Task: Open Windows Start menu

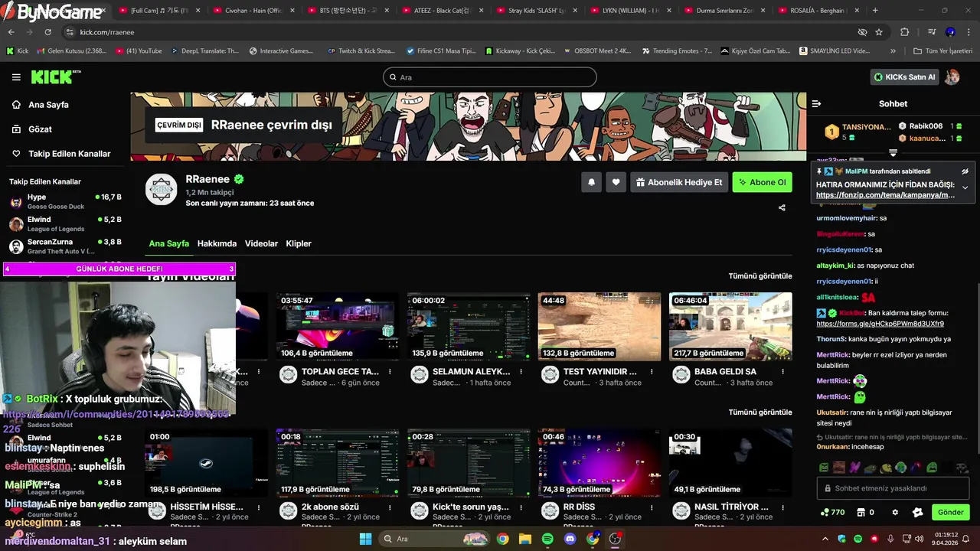Action: (366, 539)
